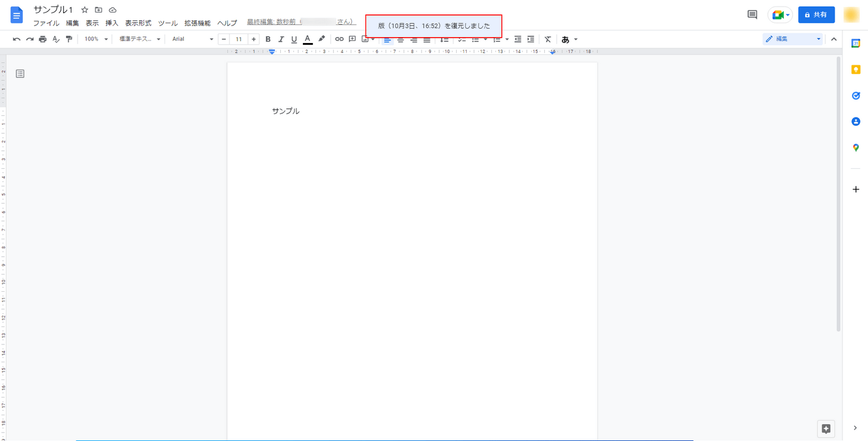Screen dimensions: 868x441
Task: Toggle italic formatting
Action: 281,39
